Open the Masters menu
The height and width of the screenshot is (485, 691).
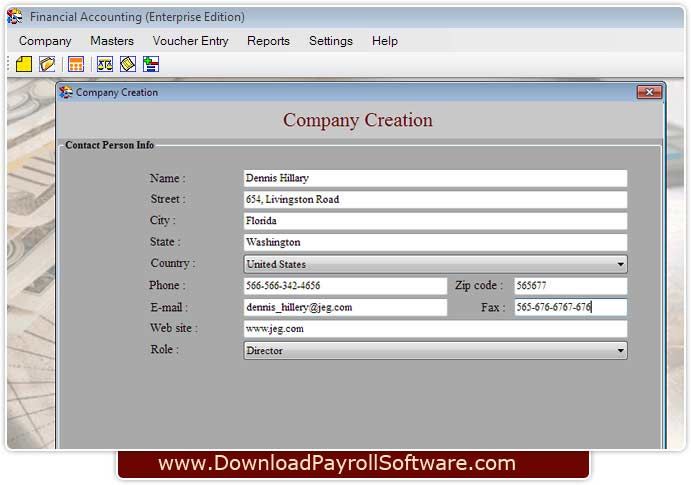[x=112, y=41]
